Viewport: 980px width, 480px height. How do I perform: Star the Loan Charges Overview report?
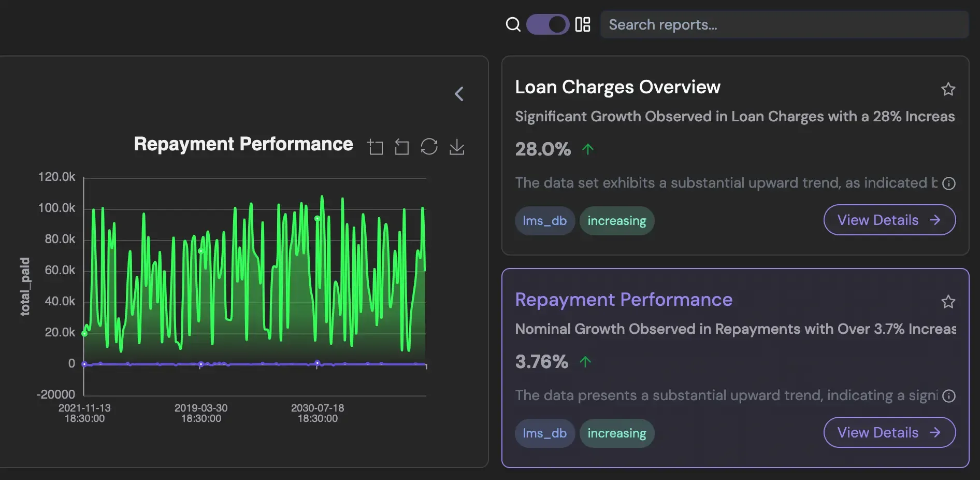(x=948, y=89)
